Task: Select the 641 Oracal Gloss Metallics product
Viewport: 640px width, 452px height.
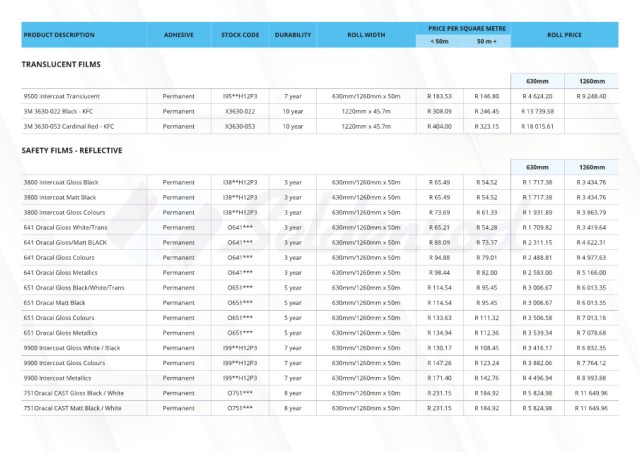Action: point(60,272)
